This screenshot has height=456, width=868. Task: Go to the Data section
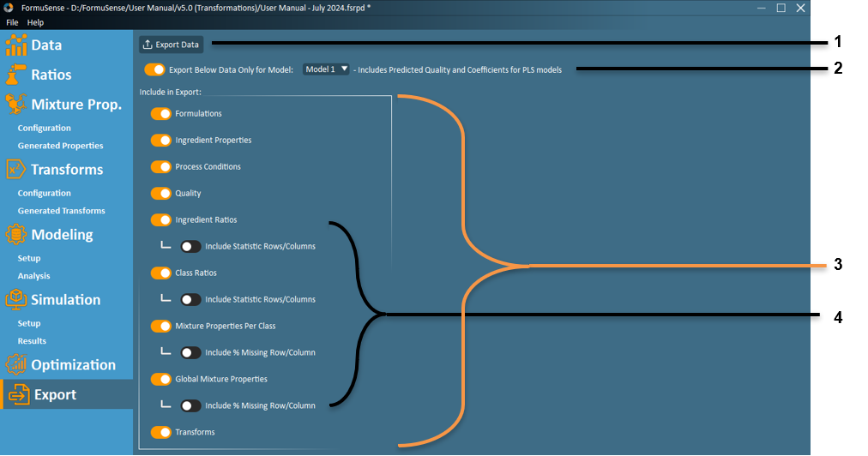coord(46,45)
